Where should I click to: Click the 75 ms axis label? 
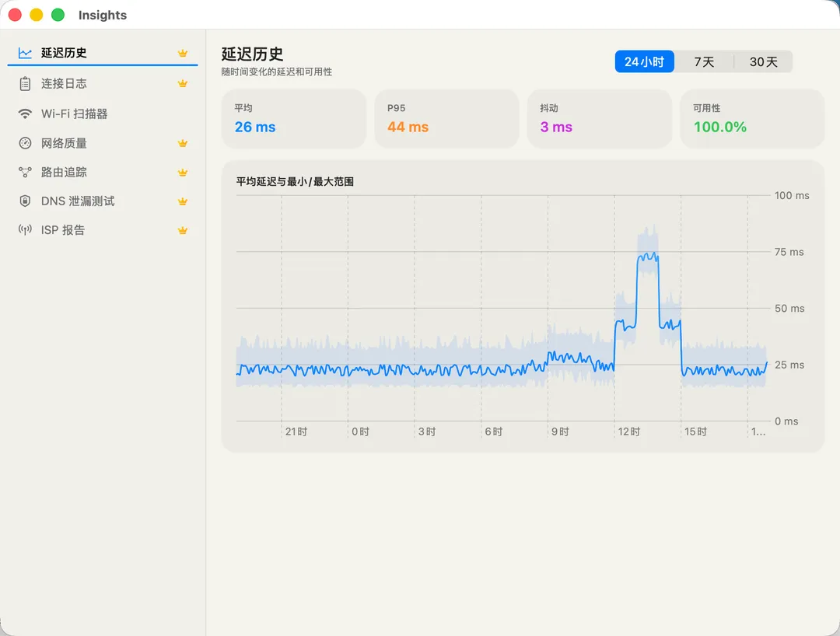[x=789, y=252]
